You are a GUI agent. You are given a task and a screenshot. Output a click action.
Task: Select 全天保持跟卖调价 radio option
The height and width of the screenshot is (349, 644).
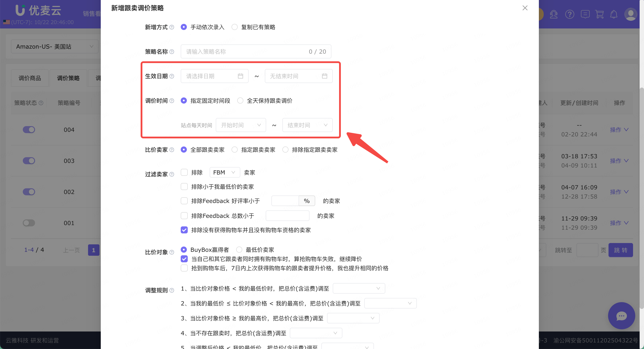[x=240, y=101]
